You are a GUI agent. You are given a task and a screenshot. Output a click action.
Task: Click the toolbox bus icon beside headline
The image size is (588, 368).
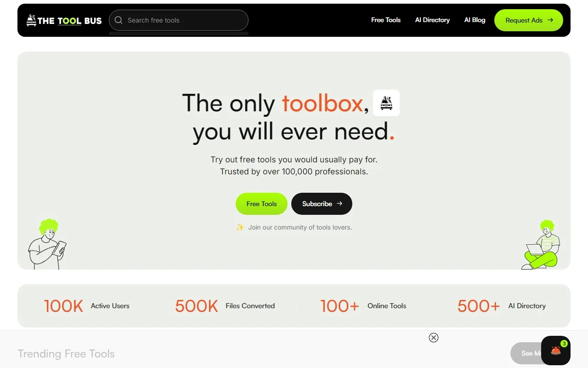pos(386,103)
